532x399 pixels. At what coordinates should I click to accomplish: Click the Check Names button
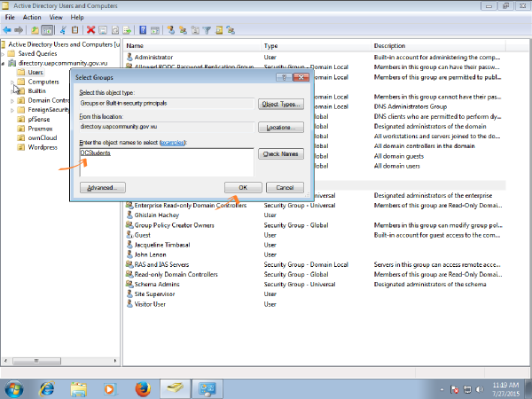click(x=281, y=154)
